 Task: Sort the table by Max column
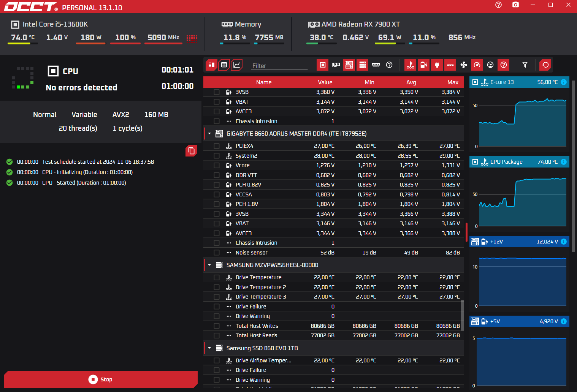click(453, 82)
